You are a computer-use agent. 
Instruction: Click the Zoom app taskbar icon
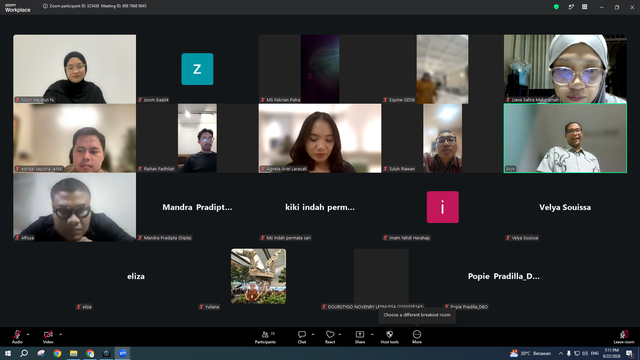tap(122, 353)
